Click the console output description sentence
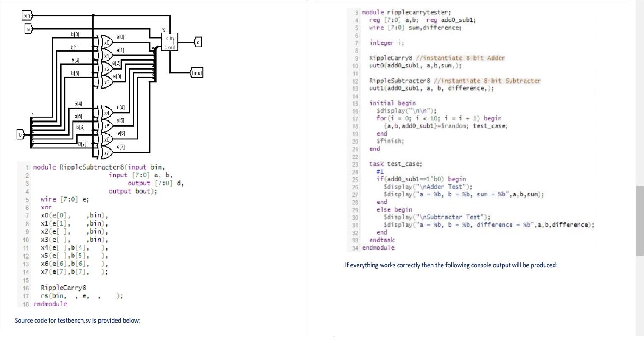Viewport: 644px width, 337px height. click(451, 265)
